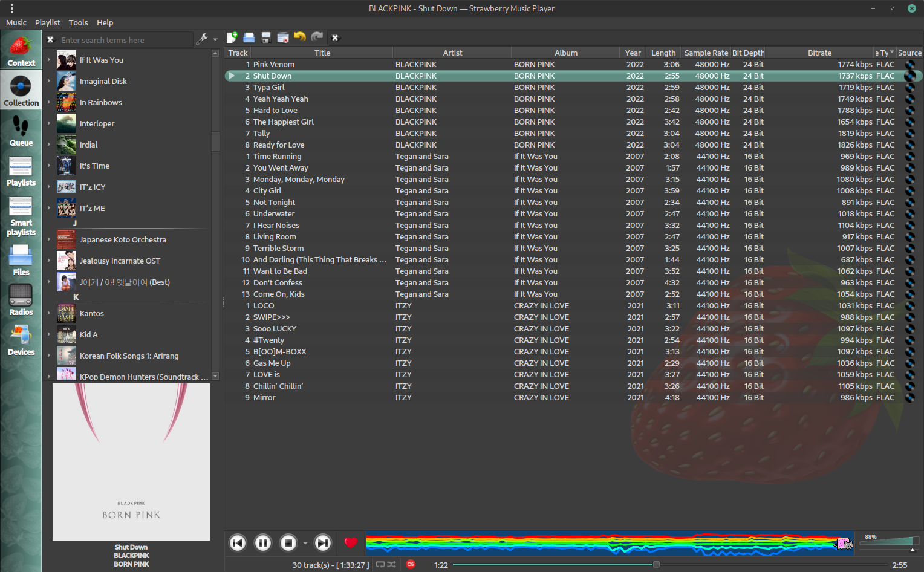Open the Queue sidebar tab

[x=21, y=130]
